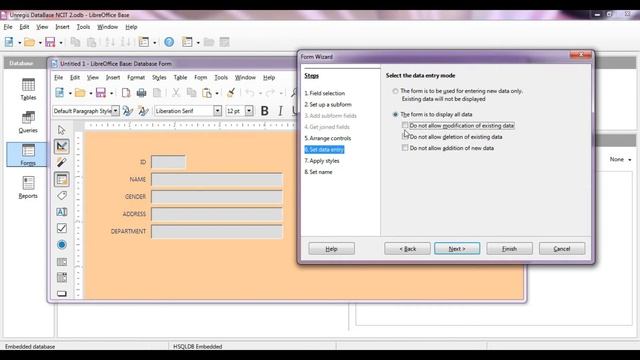Click Back button in Form Wizard
Viewport: 640px width, 360px height.
pyautogui.click(x=407, y=249)
